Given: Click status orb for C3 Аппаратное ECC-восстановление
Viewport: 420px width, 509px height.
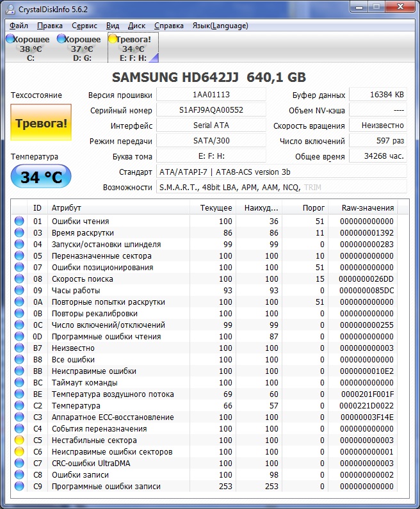Looking at the screenshot, I should click(x=19, y=417).
